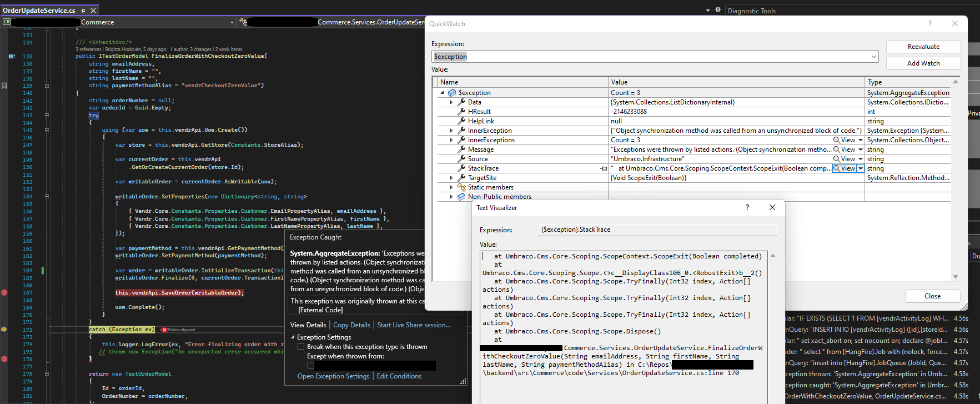This screenshot has width=980, height=404.
Task: Click the Static members icon
Action: point(461,187)
